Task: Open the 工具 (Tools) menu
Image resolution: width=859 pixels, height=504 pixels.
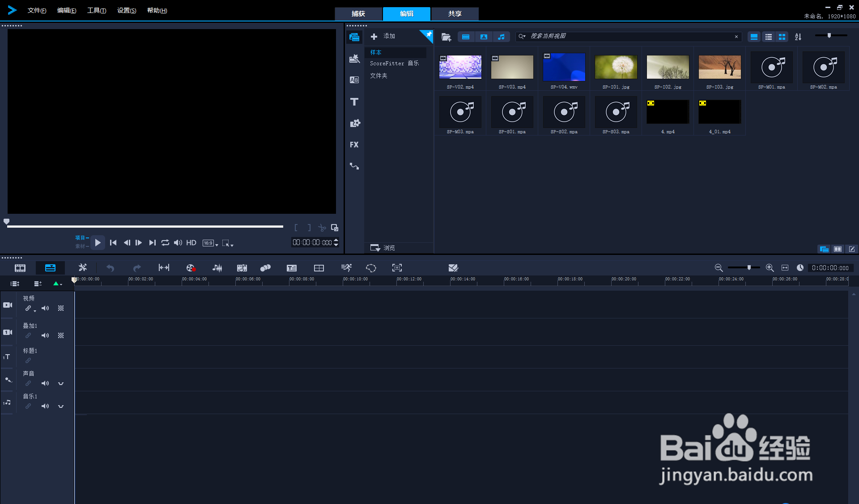Action: (96, 10)
